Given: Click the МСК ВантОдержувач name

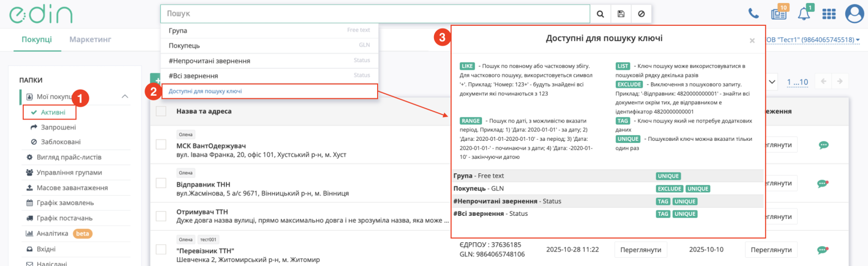Looking at the screenshot, I should coord(211,146).
